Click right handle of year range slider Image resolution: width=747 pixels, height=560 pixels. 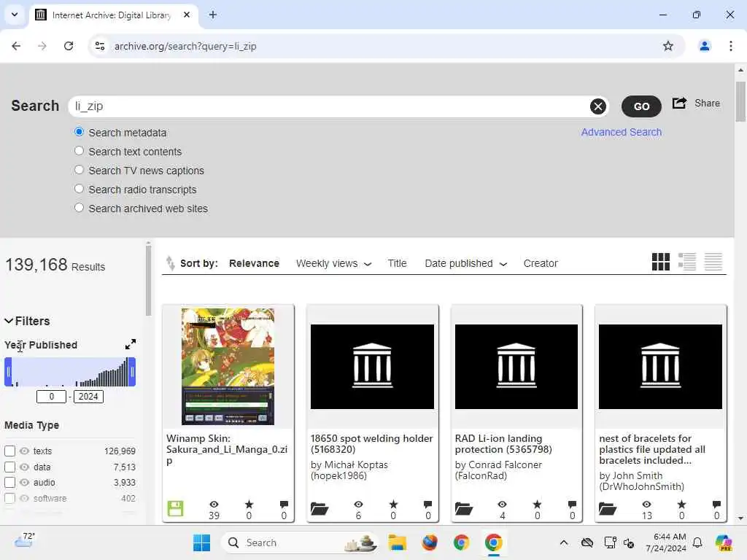133,371
